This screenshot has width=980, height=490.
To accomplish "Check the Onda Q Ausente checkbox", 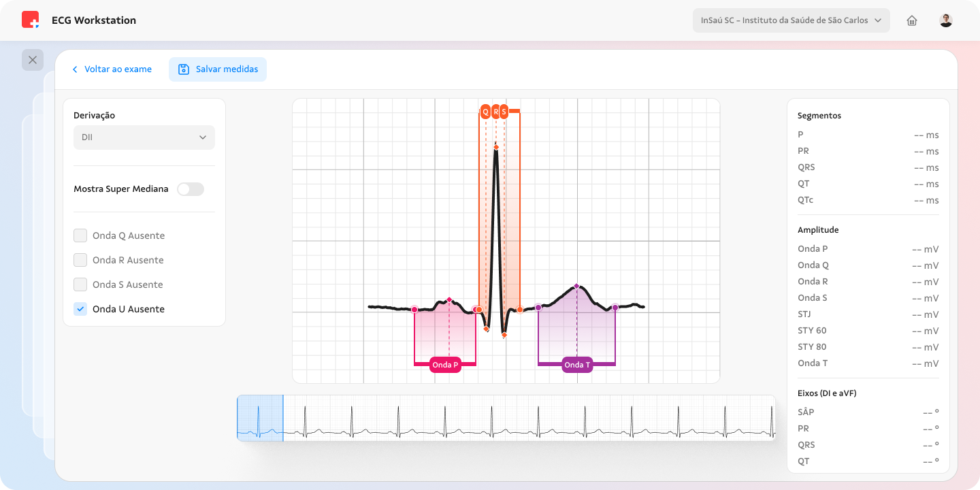I will (80, 235).
